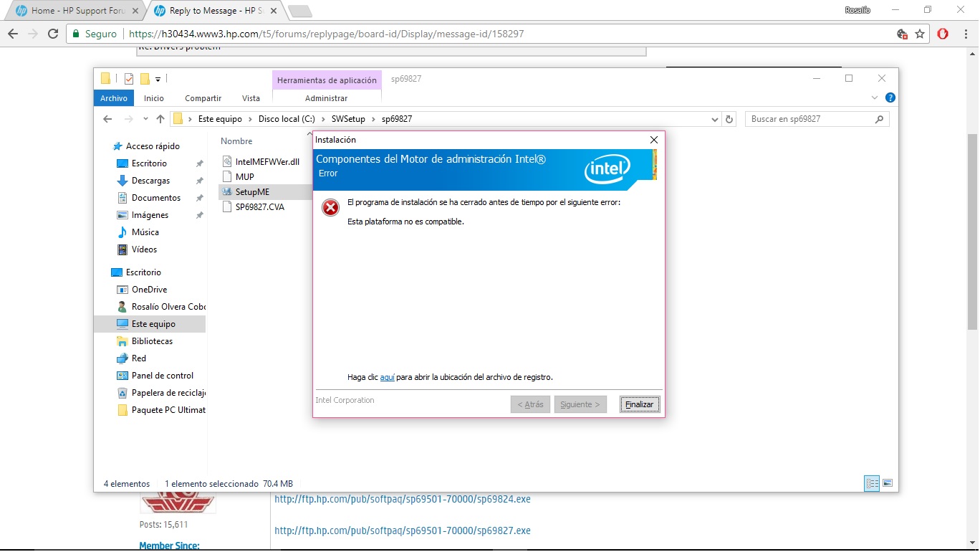Select the Vista ribbon tab
Viewport: 980px width, 552px height.
[251, 98]
